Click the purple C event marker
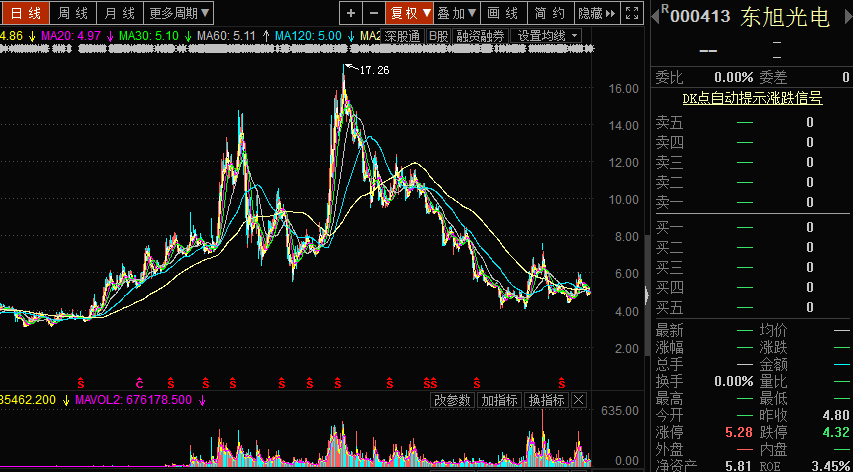 pyautogui.click(x=140, y=383)
